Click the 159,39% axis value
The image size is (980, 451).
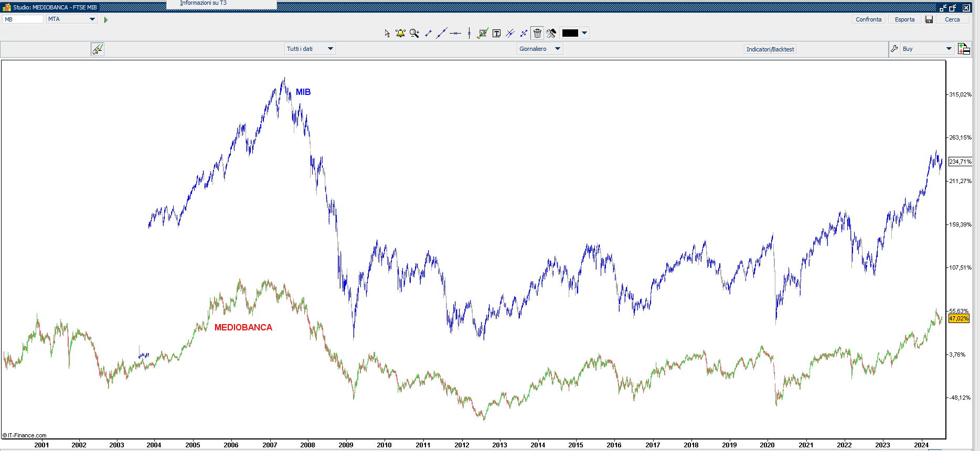(x=960, y=224)
